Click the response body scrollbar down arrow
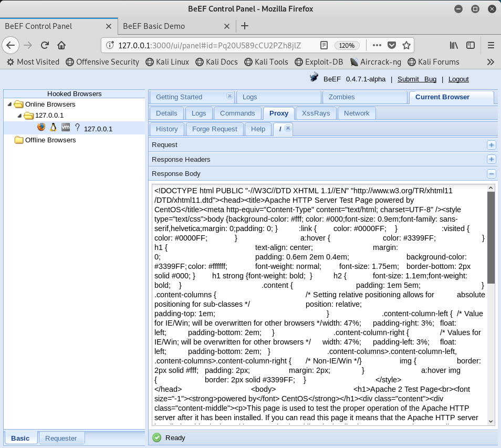 click(491, 422)
